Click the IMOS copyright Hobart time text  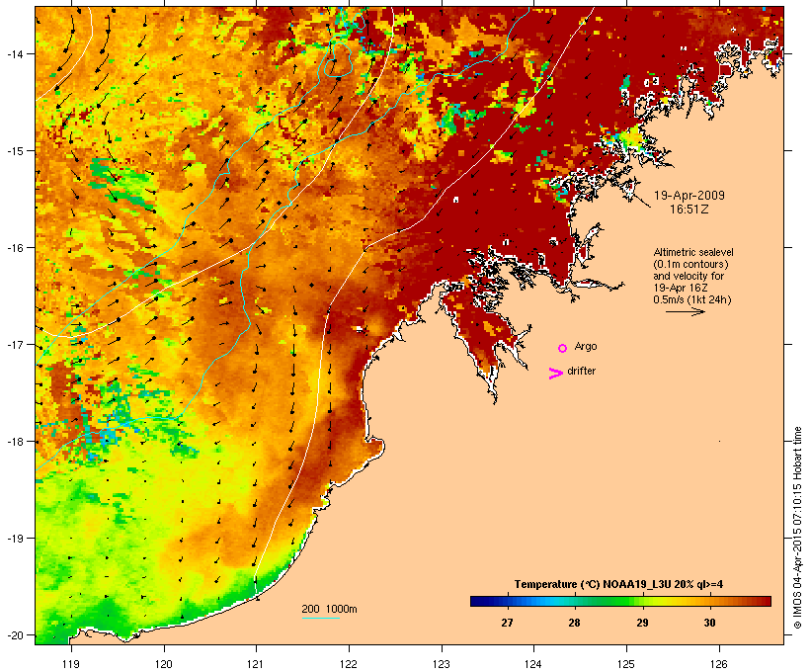[797, 528]
